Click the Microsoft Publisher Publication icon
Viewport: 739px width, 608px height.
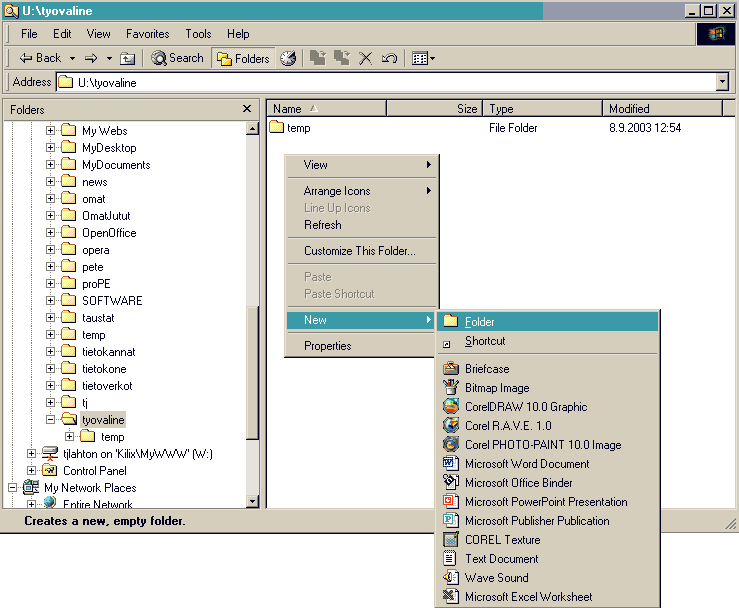(x=451, y=520)
